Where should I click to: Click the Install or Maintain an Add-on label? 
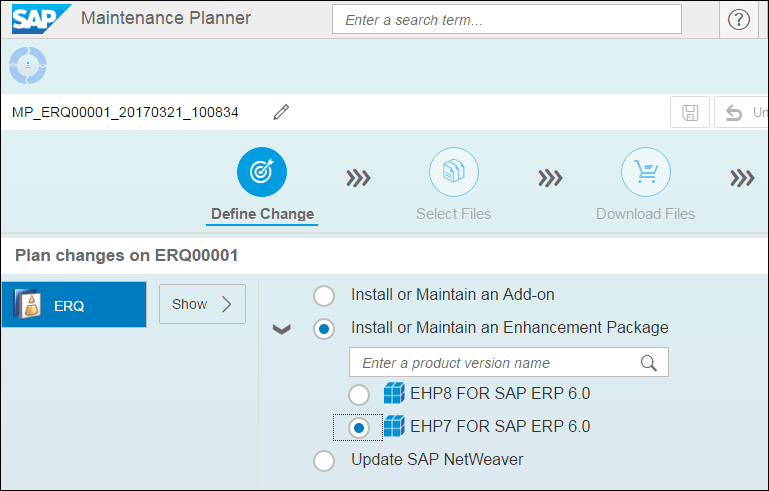(x=453, y=295)
